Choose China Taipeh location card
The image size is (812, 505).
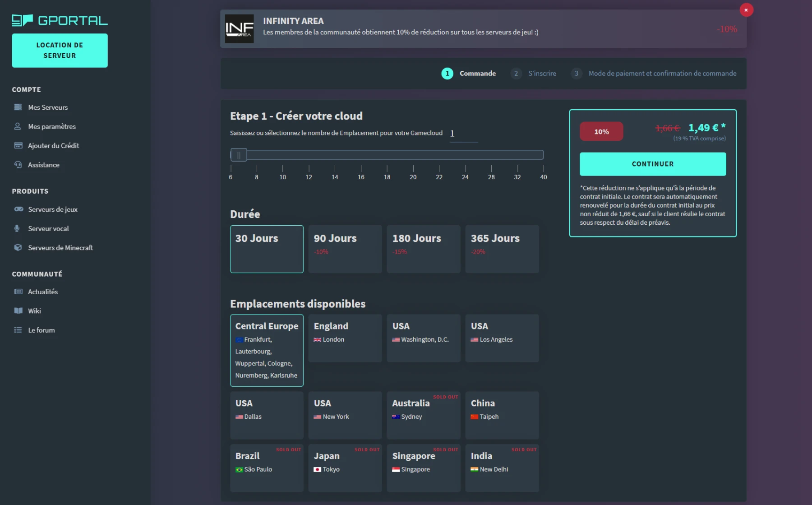(x=502, y=415)
